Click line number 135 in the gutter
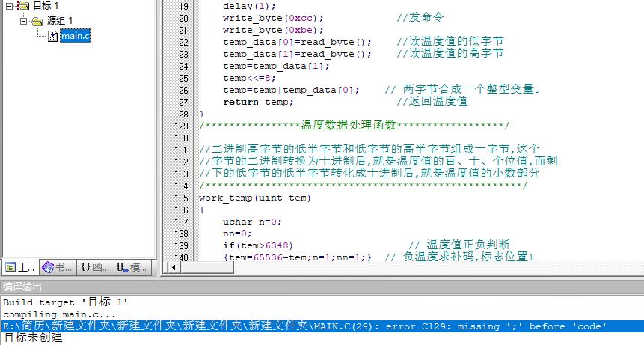The width and height of the screenshot is (644, 345). point(180,198)
